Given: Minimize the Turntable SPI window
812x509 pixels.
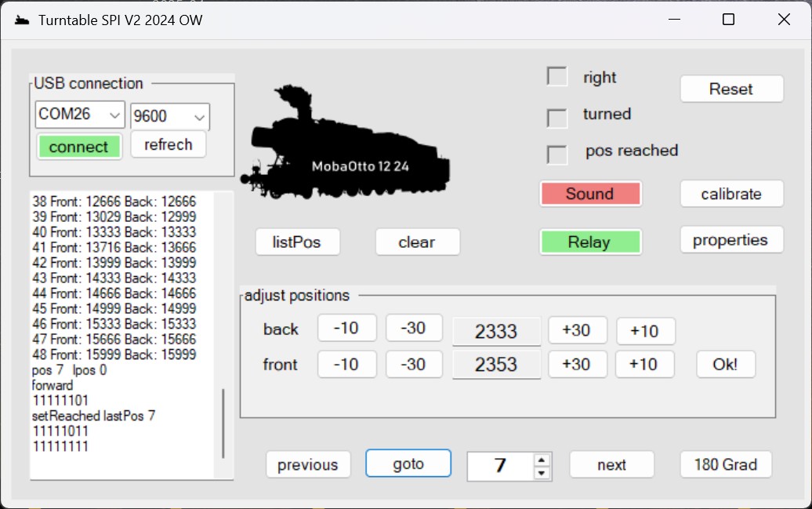Looking at the screenshot, I should pos(674,20).
